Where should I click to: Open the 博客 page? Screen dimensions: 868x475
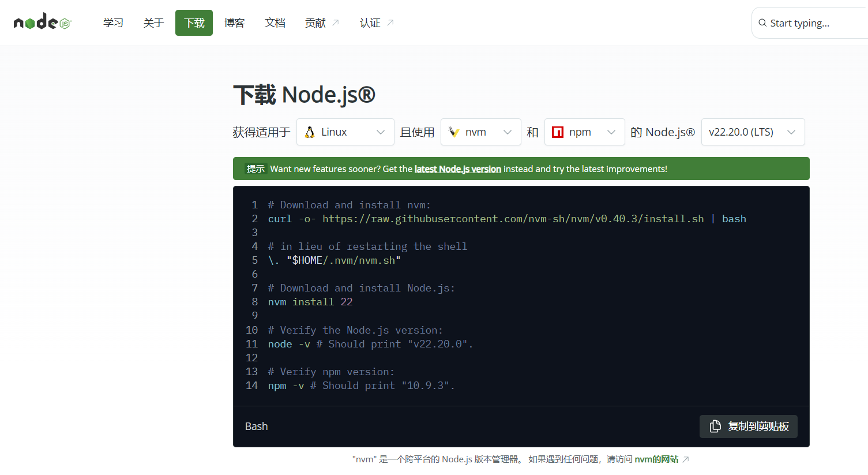pos(234,23)
